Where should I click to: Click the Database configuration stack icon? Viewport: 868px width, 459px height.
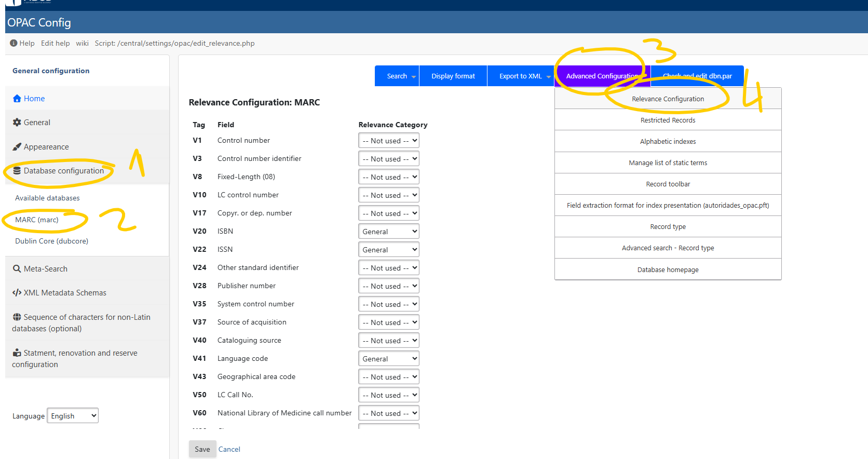click(17, 171)
